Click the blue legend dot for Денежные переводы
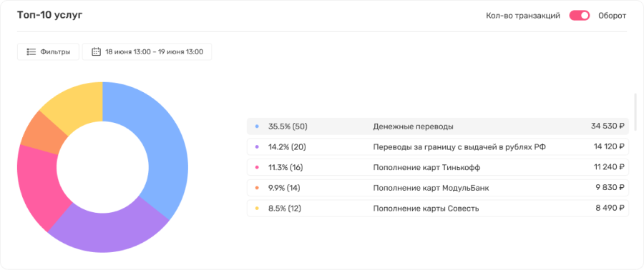 coord(257,126)
